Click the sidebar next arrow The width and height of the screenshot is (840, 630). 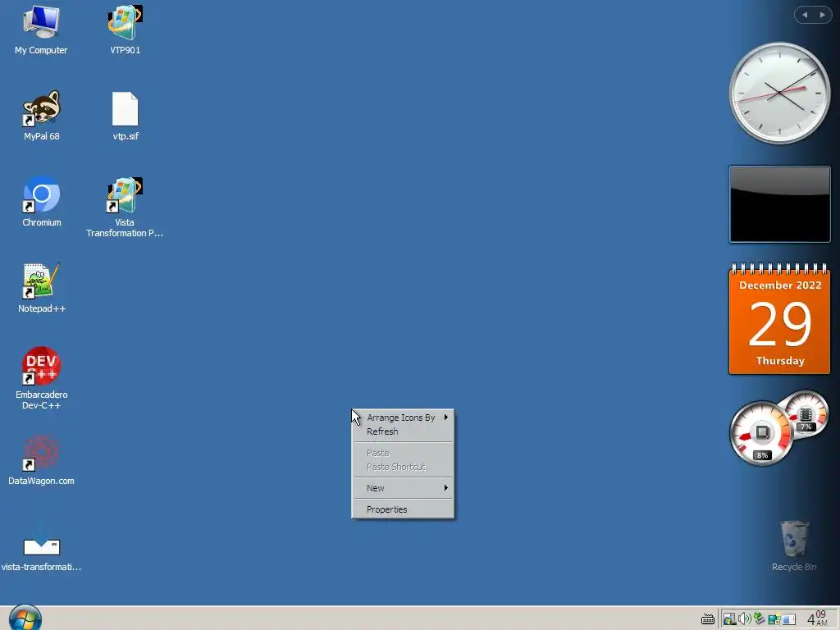pyautogui.click(x=822, y=15)
